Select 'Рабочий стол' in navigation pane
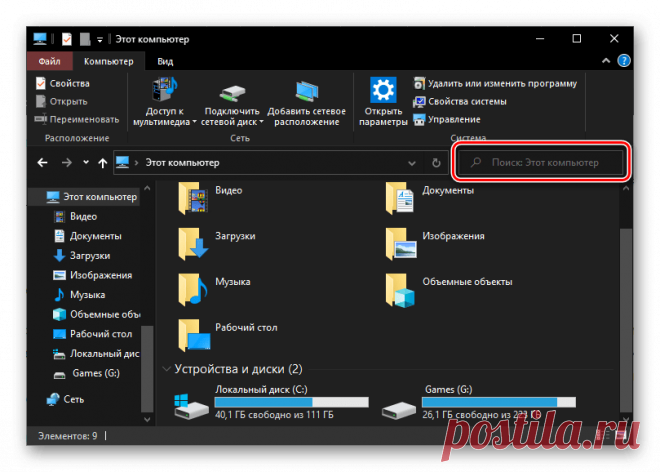Screen dimensions: 660x472 point(93,334)
